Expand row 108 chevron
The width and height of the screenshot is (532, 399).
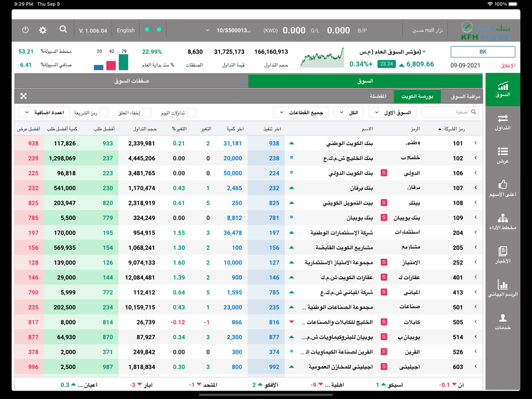476,203
